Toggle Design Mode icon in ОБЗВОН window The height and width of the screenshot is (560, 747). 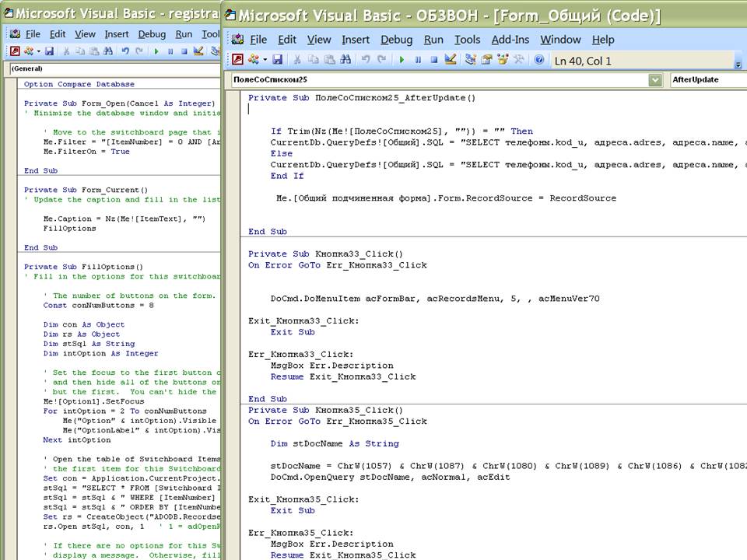451,60
